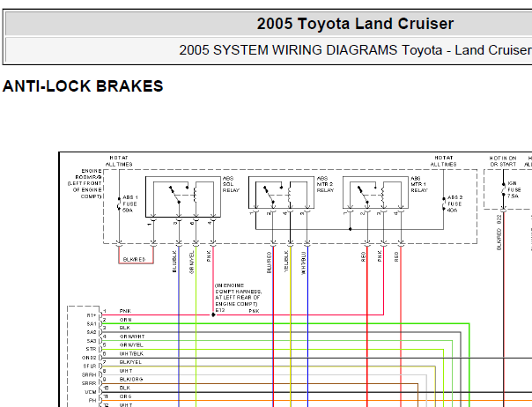Click the vertical 'YEL/BLK' wire label

tap(286, 262)
